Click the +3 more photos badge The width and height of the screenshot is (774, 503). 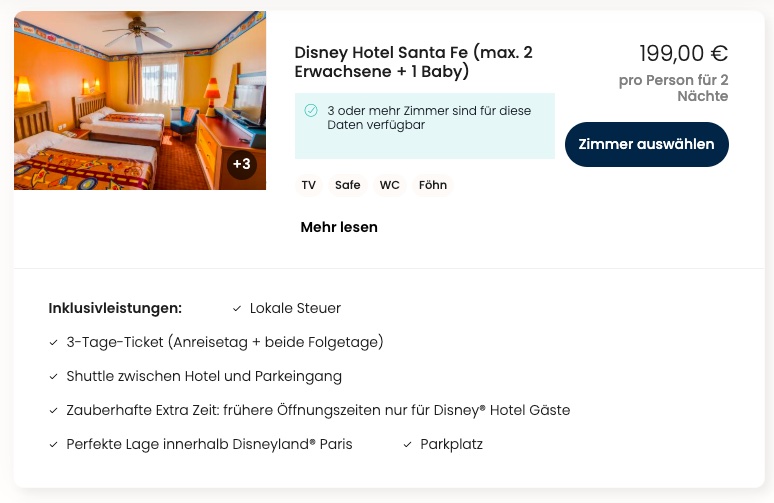coord(241,164)
